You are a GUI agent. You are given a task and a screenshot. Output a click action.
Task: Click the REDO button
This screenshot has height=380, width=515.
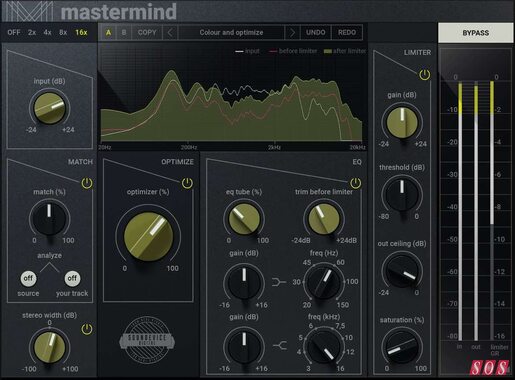347,33
